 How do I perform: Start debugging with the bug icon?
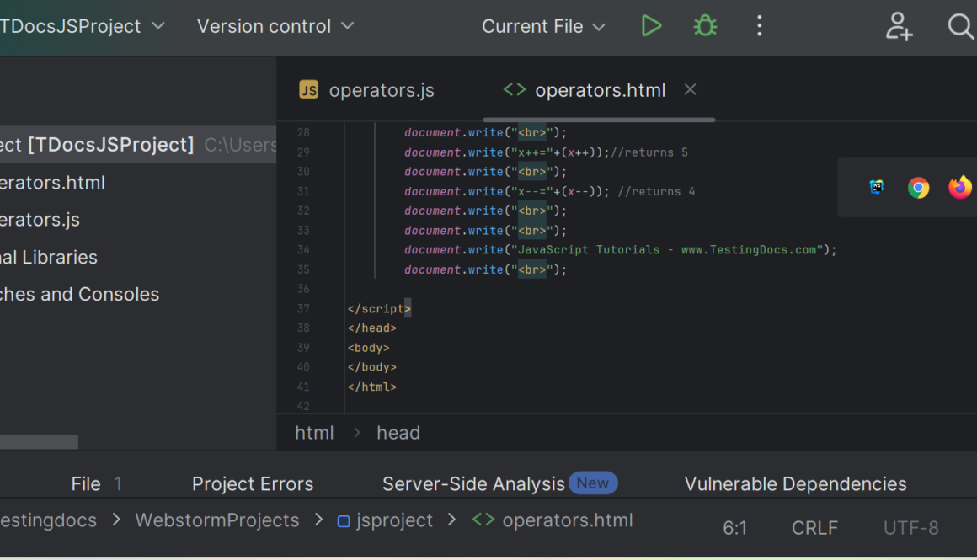[x=705, y=26]
